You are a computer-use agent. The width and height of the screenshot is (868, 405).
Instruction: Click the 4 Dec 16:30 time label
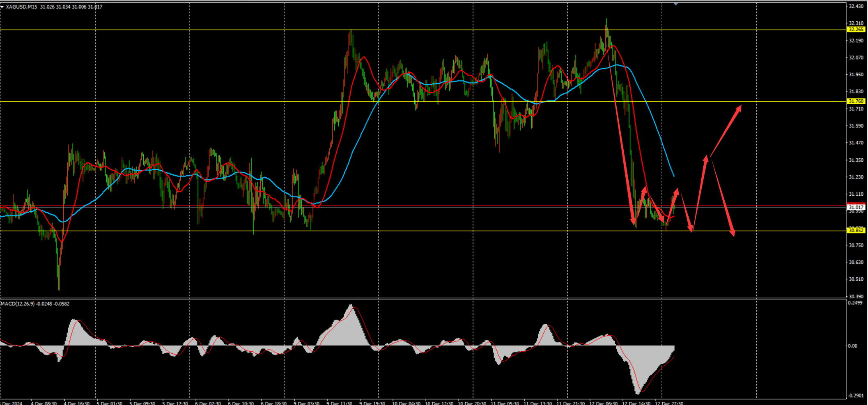76,403
